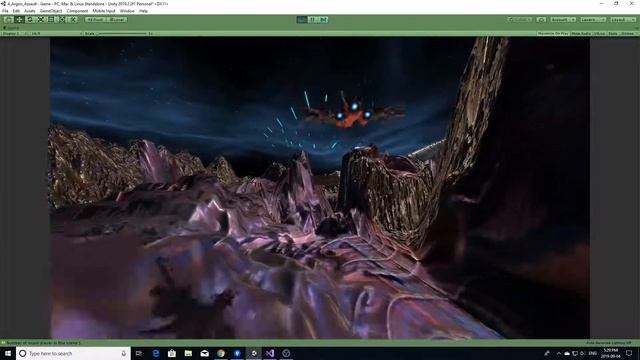Switch to the Unity editor taskbar icon
Viewport: 640px width, 360px height.
253,353
